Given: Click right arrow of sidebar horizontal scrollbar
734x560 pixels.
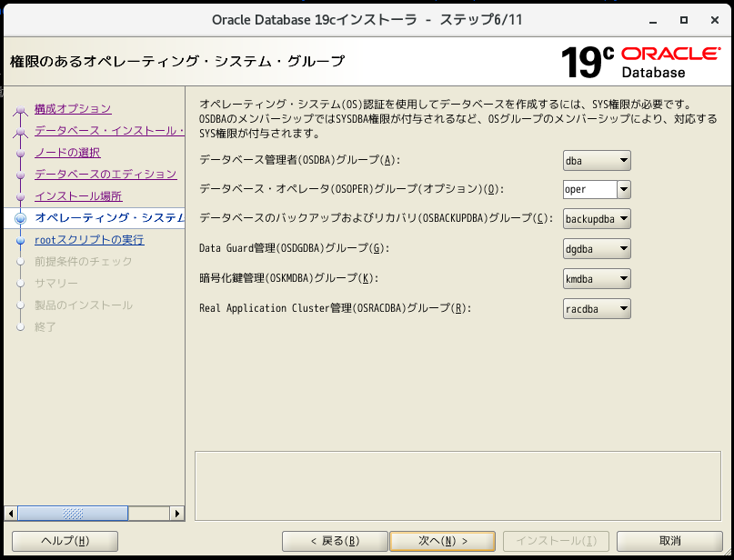Looking at the screenshot, I should point(177,514).
